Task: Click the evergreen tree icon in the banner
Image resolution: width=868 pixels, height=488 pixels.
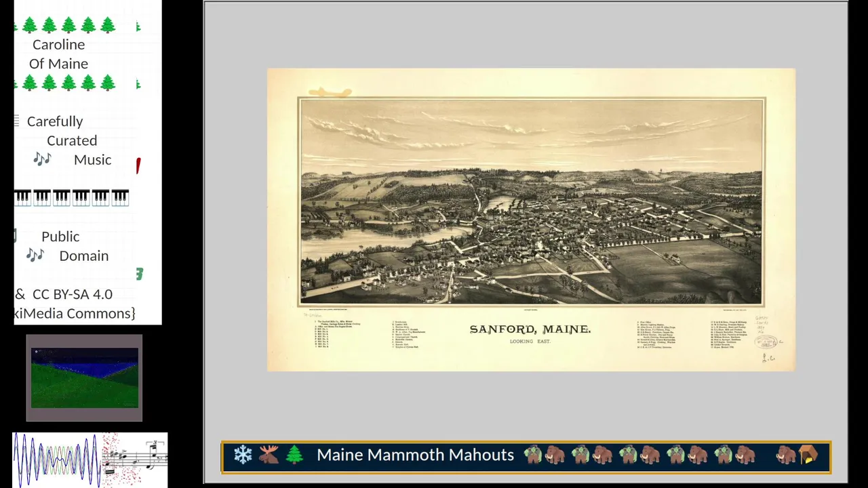Action: [294, 455]
